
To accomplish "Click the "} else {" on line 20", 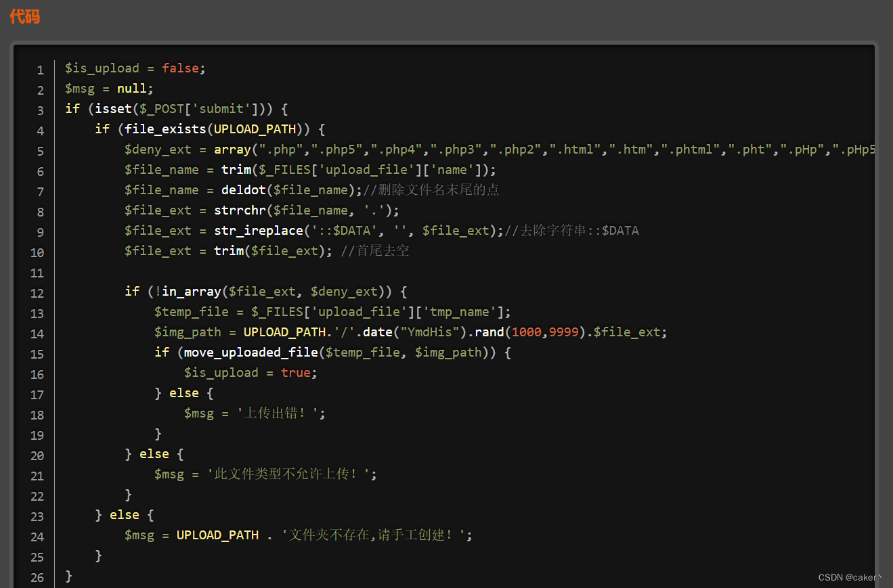I will point(154,454).
